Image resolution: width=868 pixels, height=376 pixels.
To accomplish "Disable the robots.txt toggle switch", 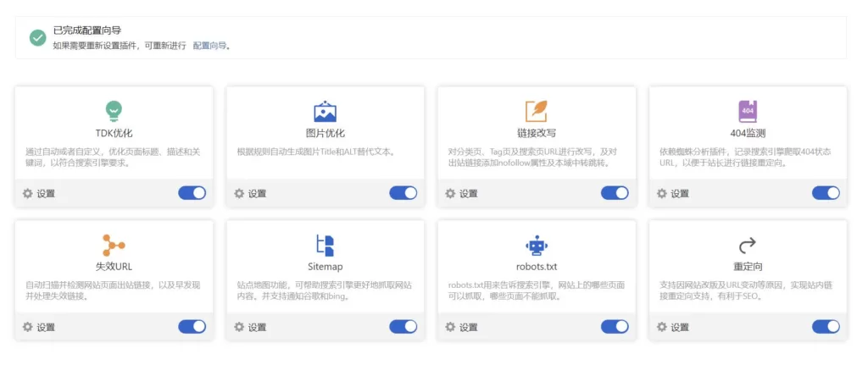I will tap(615, 327).
